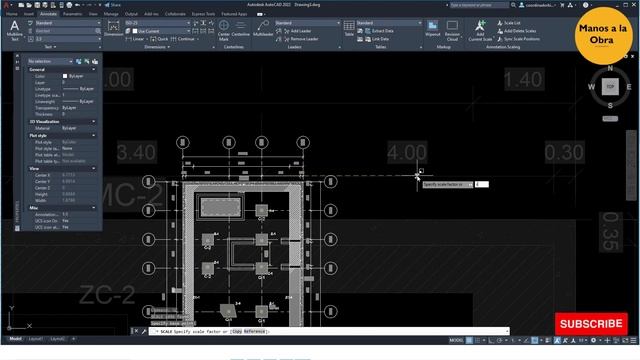Select the Multiline Text tool
Image resolution: width=640 pixels, height=360 pixels.
(14, 30)
